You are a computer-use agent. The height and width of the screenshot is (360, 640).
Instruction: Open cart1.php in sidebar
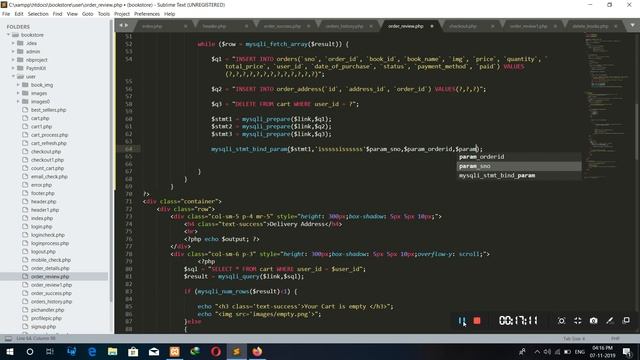click(x=41, y=127)
